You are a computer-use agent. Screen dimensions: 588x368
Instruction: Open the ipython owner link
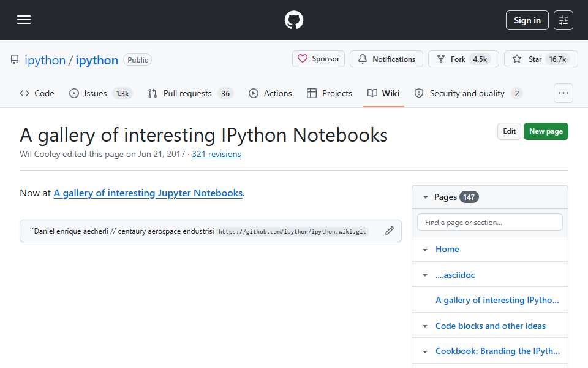(x=45, y=60)
